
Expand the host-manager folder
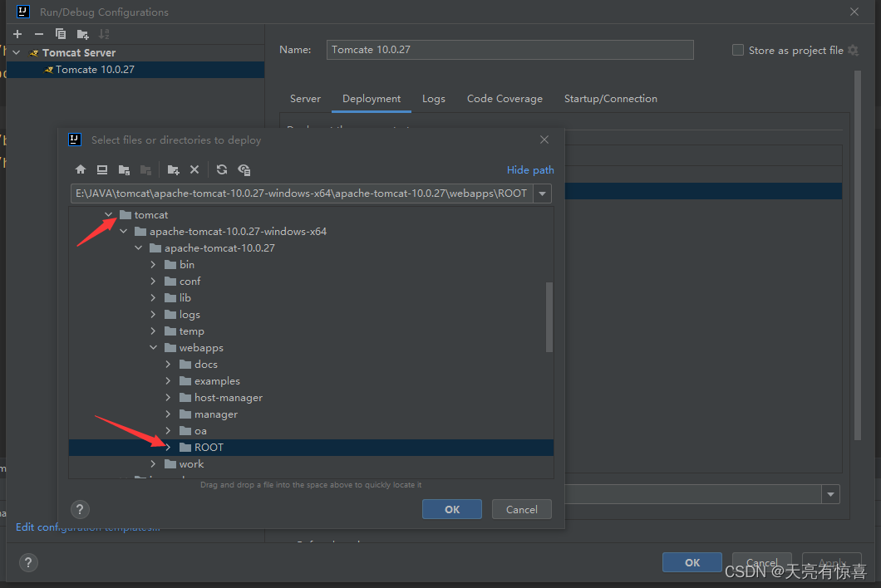(168, 398)
